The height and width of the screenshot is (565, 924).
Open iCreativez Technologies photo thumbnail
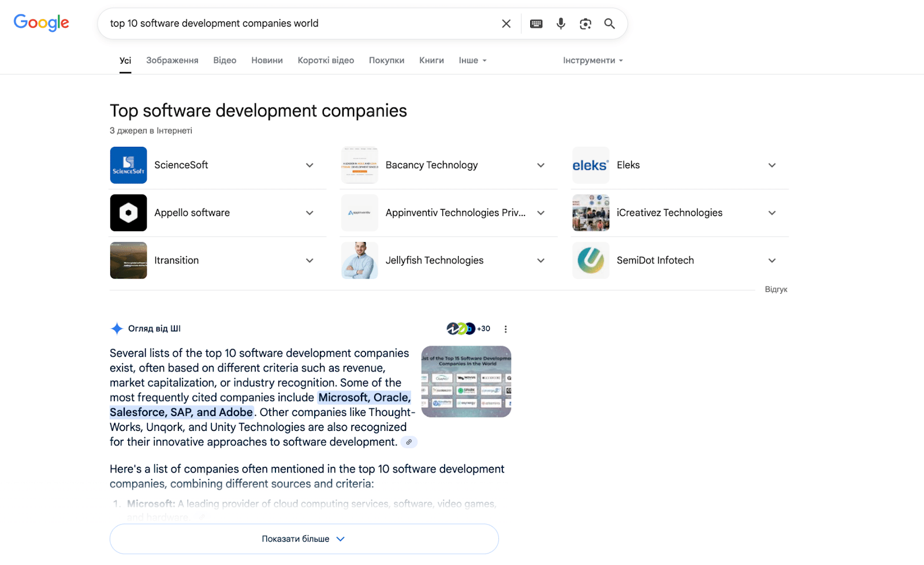pyautogui.click(x=591, y=213)
